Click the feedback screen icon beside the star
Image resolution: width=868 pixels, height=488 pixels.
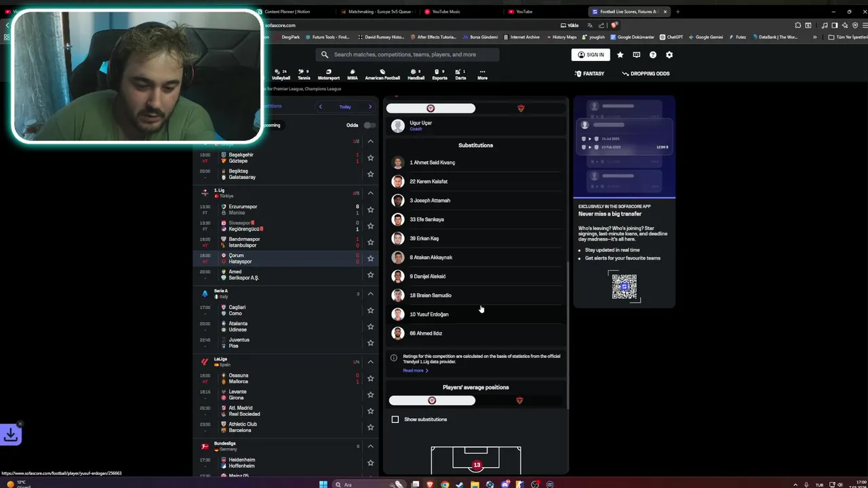(x=636, y=55)
